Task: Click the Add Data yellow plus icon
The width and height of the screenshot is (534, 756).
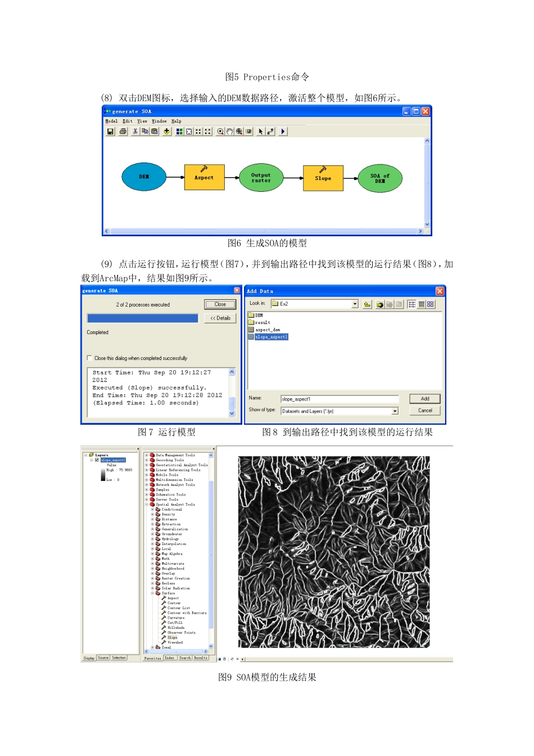Action: 167,132
